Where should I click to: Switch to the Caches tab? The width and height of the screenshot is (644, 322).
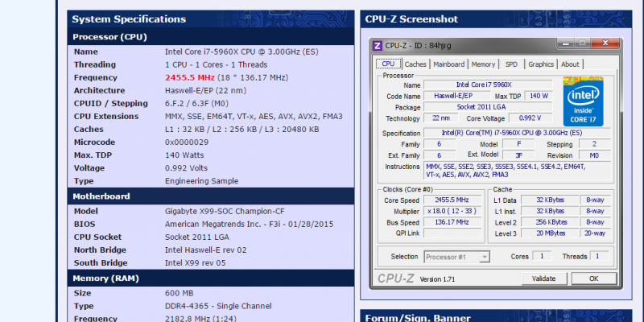415,64
